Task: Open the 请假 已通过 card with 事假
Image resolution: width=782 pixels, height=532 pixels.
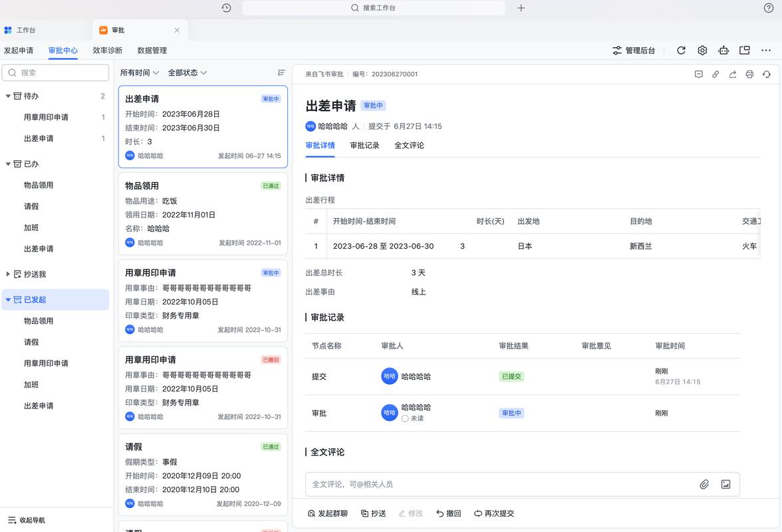Action: tap(203, 475)
